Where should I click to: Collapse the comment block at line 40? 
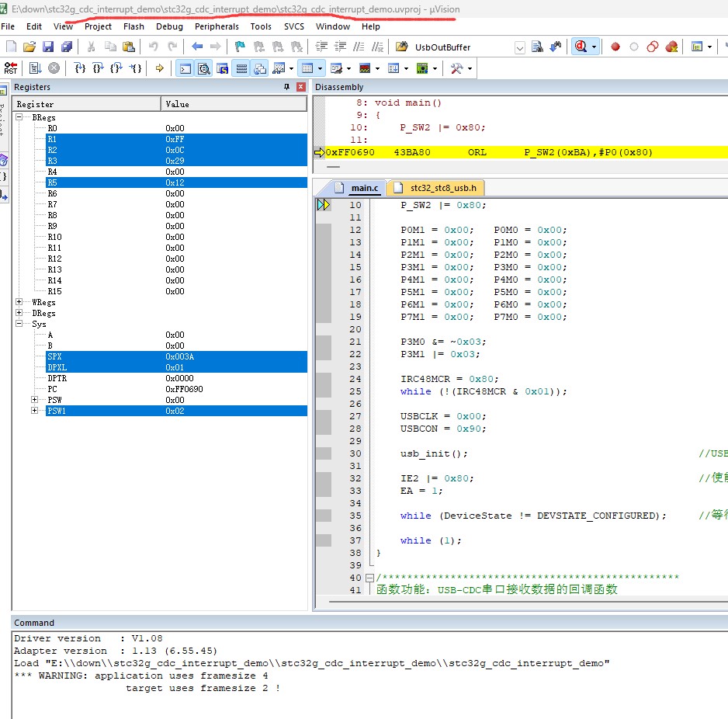click(x=370, y=578)
